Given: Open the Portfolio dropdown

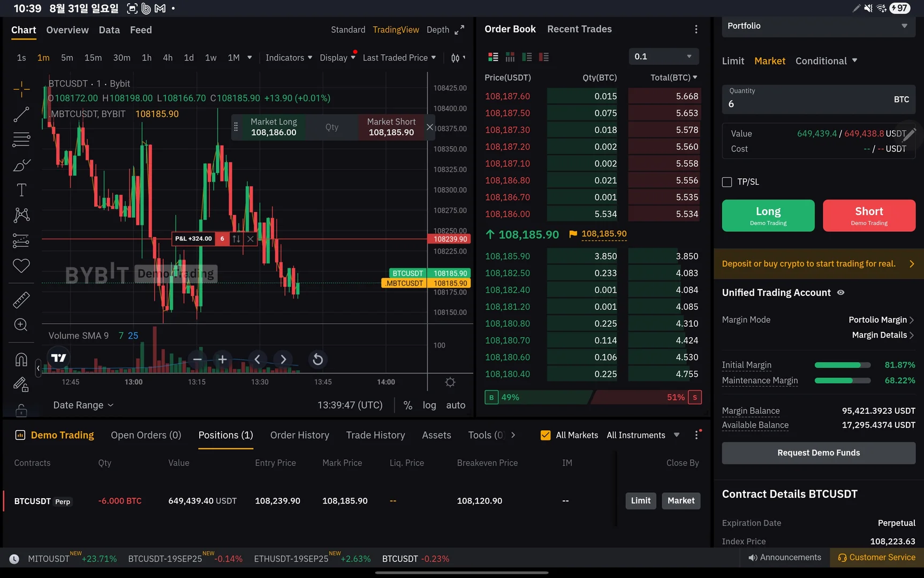Looking at the screenshot, I should (x=818, y=26).
